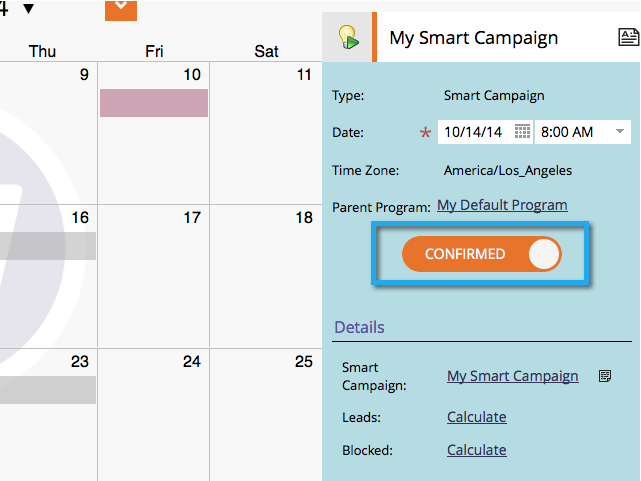641x481 pixels.
Task: Select the gray event on the 16th
Action: coord(48,246)
